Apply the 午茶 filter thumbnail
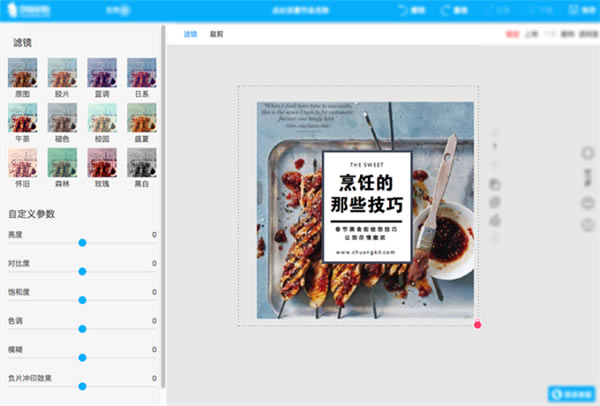This screenshot has height=406, width=600. (23, 117)
